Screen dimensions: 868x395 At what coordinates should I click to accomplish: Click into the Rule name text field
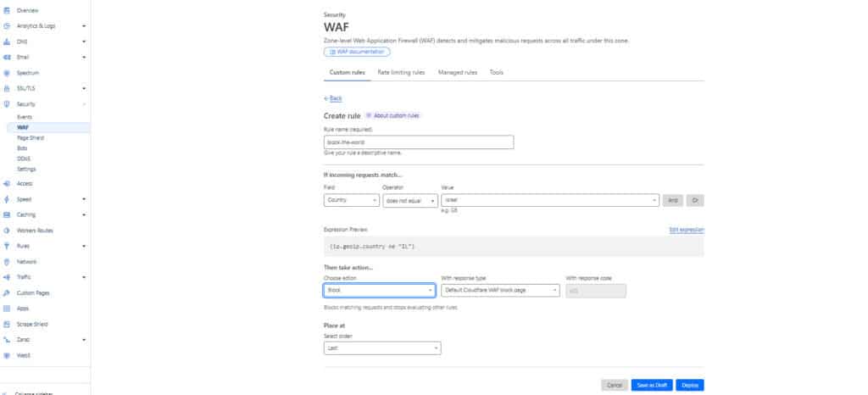click(x=419, y=142)
